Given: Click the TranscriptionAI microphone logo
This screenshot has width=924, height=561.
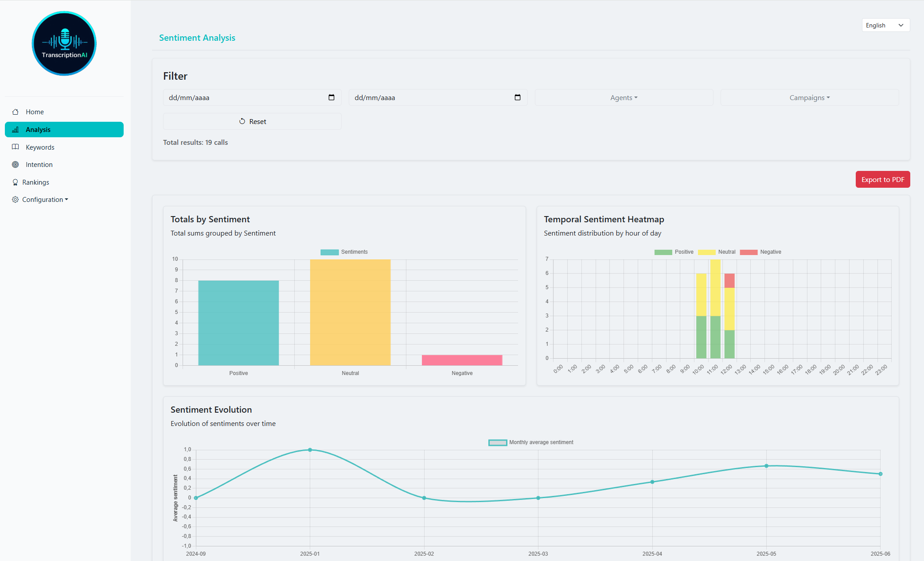Looking at the screenshot, I should (x=64, y=43).
